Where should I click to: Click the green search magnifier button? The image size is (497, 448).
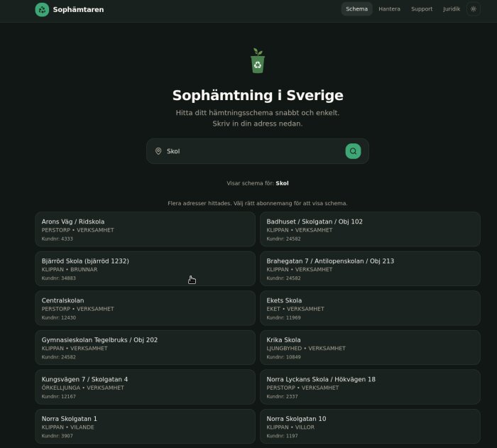[x=353, y=151]
